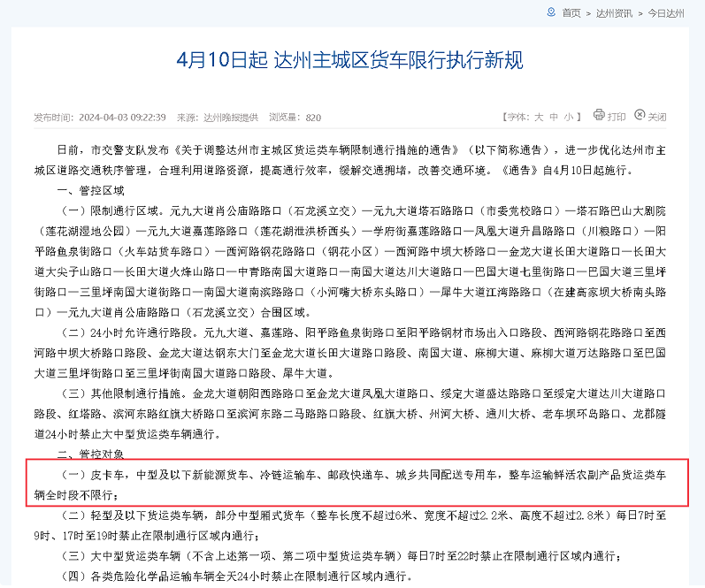Click the printer icon

click(599, 116)
